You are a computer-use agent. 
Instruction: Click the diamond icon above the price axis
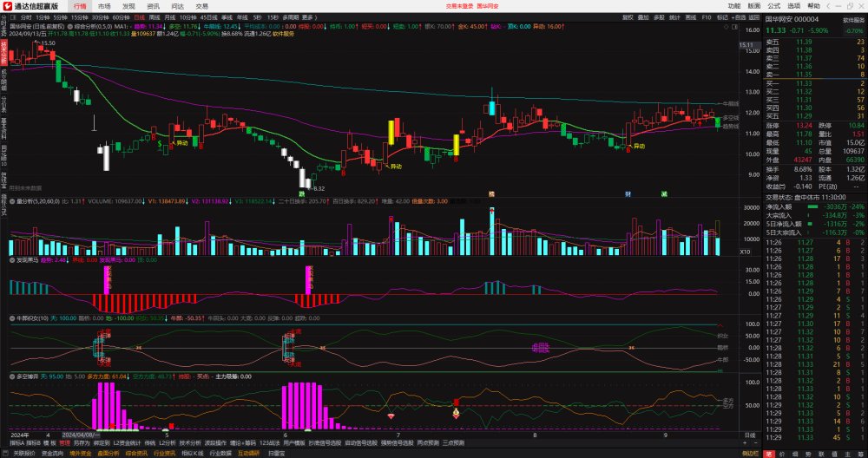tap(727, 27)
